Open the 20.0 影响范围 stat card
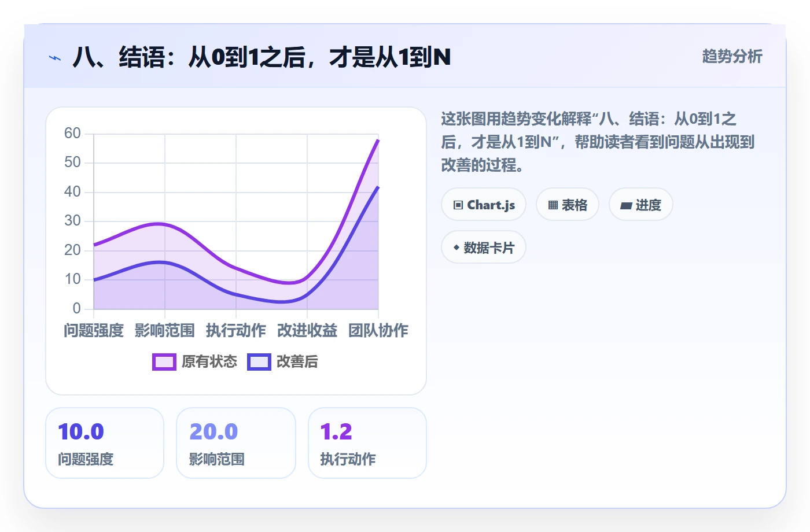The height and width of the screenshot is (532, 810). pyautogui.click(x=236, y=443)
